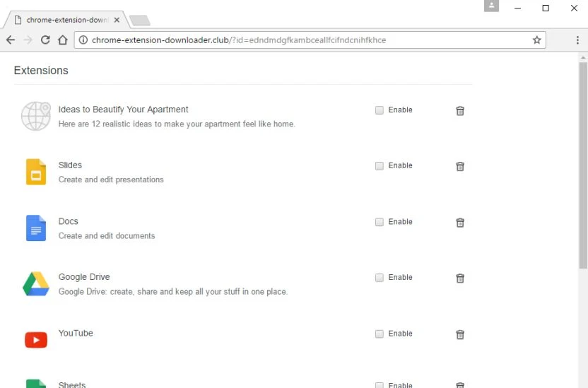Image resolution: width=588 pixels, height=388 pixels.
Task: Check Enable for the Docs extension
Action: click(x=380, y=222)
